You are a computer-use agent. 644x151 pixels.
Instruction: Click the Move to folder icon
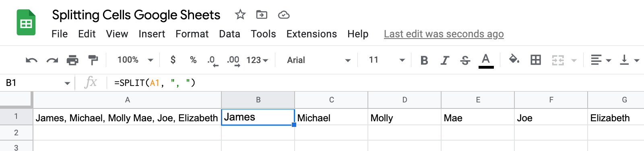[262, 15]
